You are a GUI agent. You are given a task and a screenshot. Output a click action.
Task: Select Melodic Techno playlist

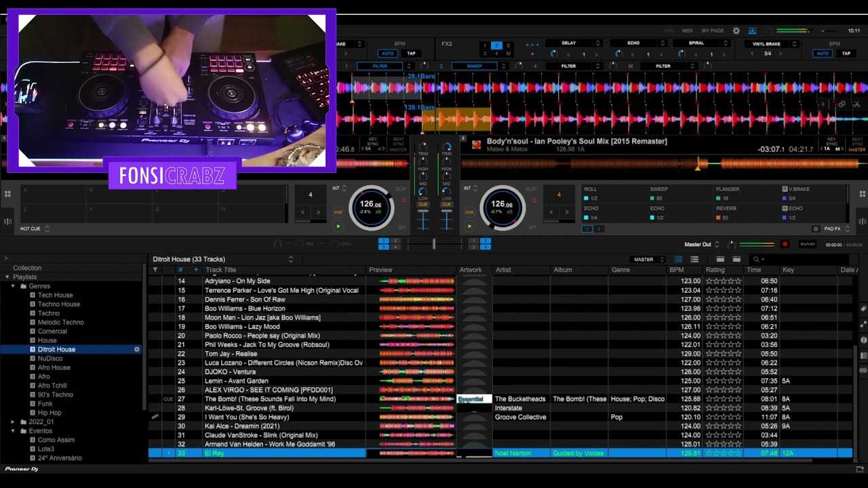coord(60,323)
